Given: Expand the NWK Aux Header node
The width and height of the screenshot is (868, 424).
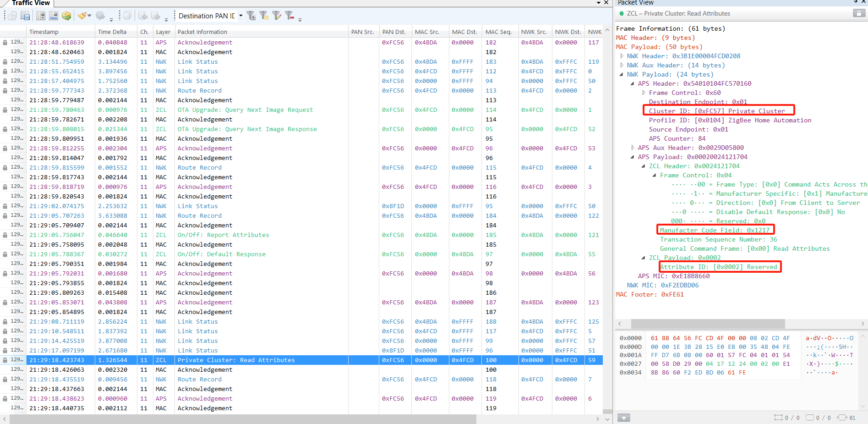Looking at the screenshot, I should (x=622, y=65).
